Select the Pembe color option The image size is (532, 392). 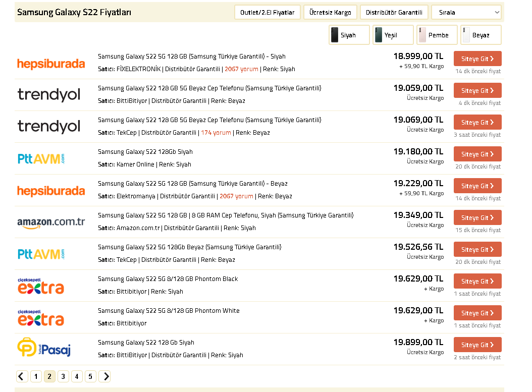[x=437, y=35]
